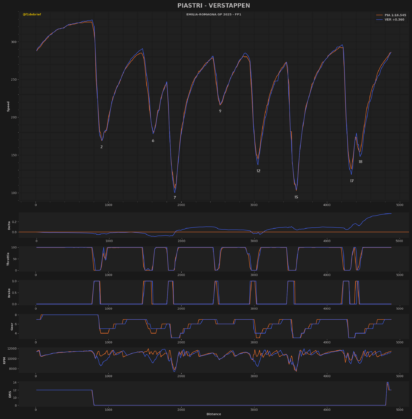The width and height of the screenshot is (412, 419).
Task: Click the 150 tick on speed axis
Action: pyautogui.click(x=14, y=155)
